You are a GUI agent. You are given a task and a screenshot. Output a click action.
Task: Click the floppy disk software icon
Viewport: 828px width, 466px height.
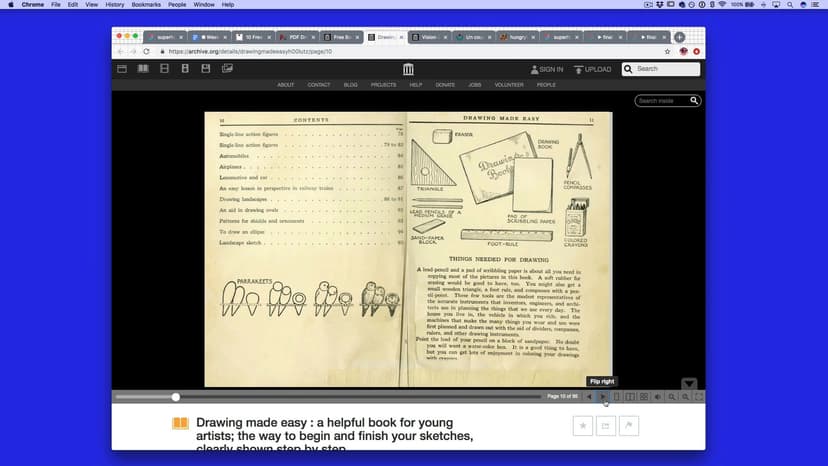point(206,69)
